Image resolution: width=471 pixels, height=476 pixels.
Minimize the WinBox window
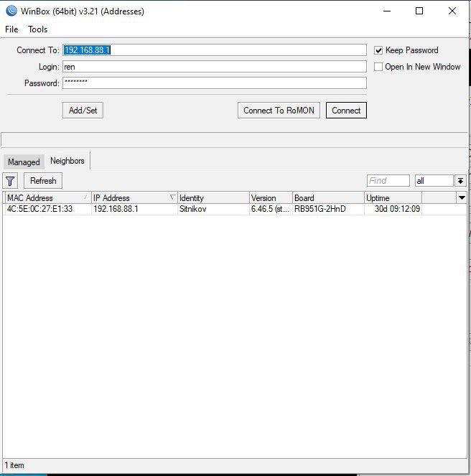387,11
